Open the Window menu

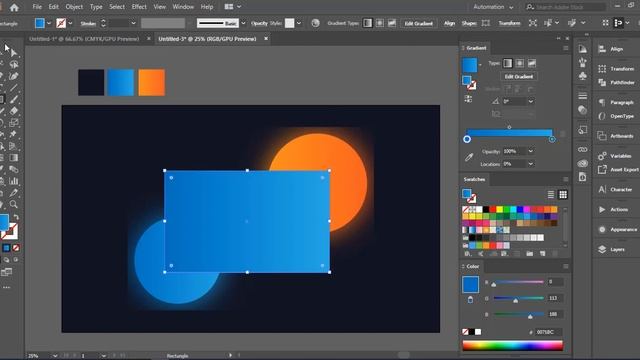tap(183, 7)
